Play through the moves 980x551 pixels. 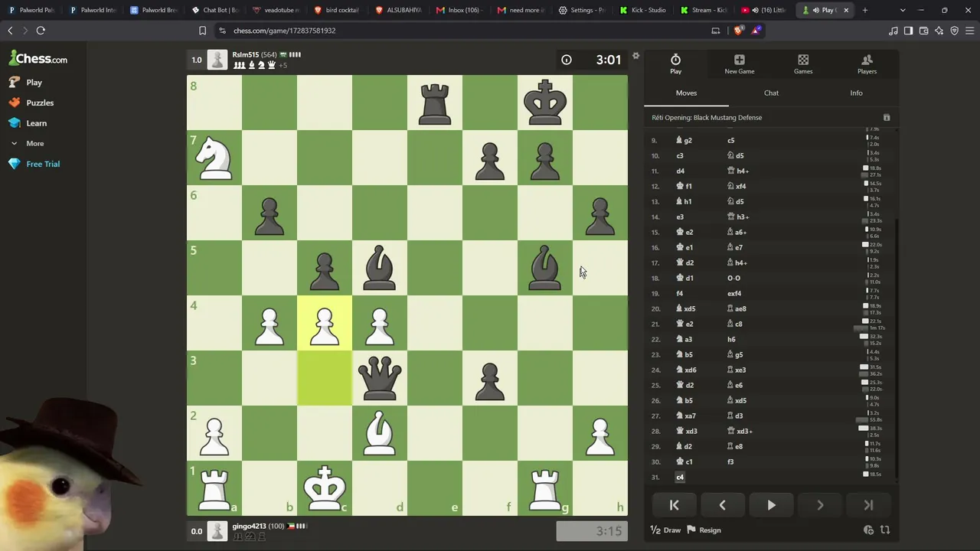click(771, 505)
